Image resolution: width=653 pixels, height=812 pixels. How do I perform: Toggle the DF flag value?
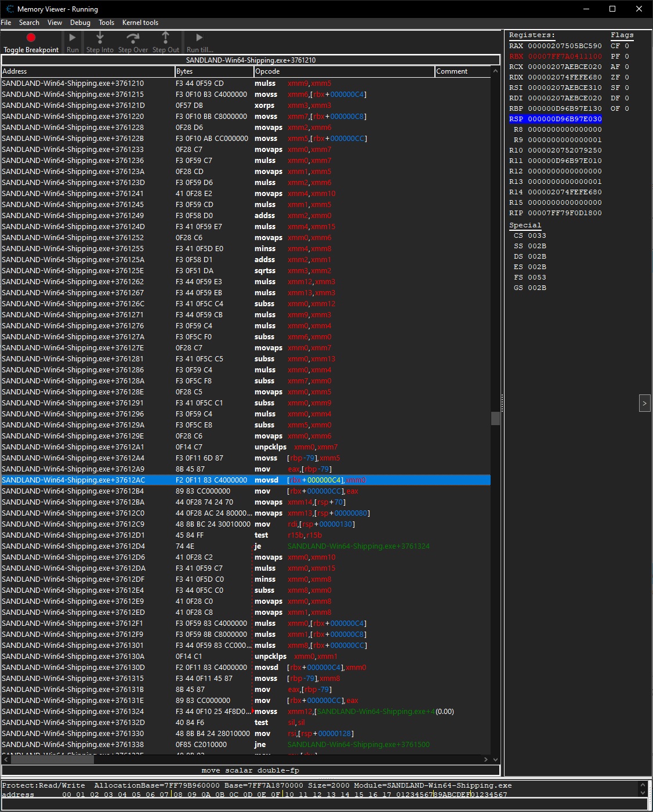[x=627, y=98]
